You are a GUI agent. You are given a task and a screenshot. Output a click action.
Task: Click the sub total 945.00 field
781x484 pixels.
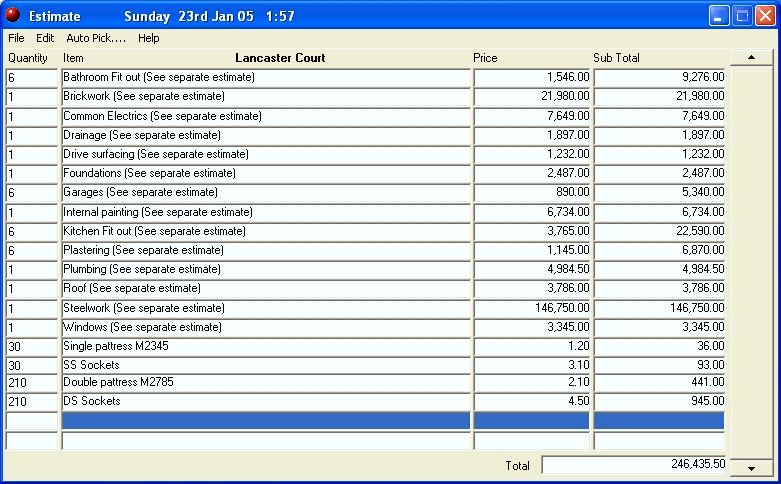[x=659, y=401]
